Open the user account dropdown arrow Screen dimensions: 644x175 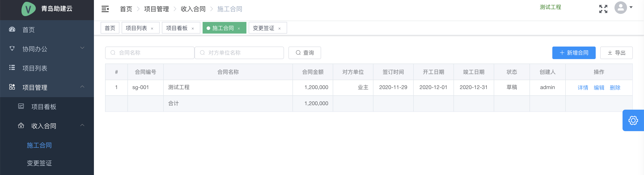(x=631, y=8)
